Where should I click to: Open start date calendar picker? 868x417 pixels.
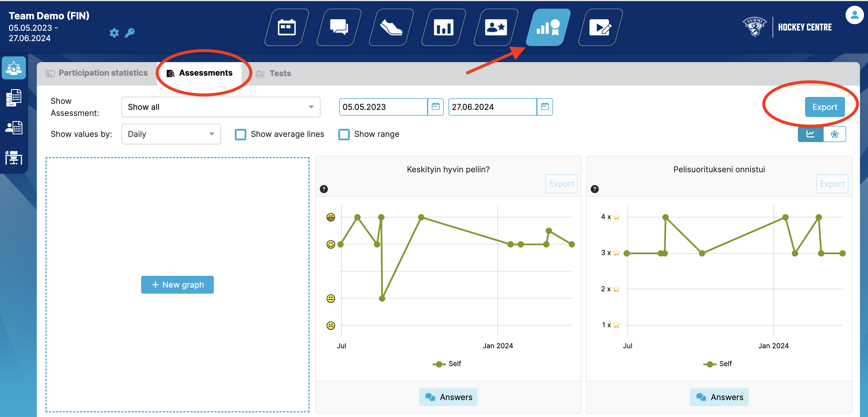pyautogui.click(x=435, y=107)
